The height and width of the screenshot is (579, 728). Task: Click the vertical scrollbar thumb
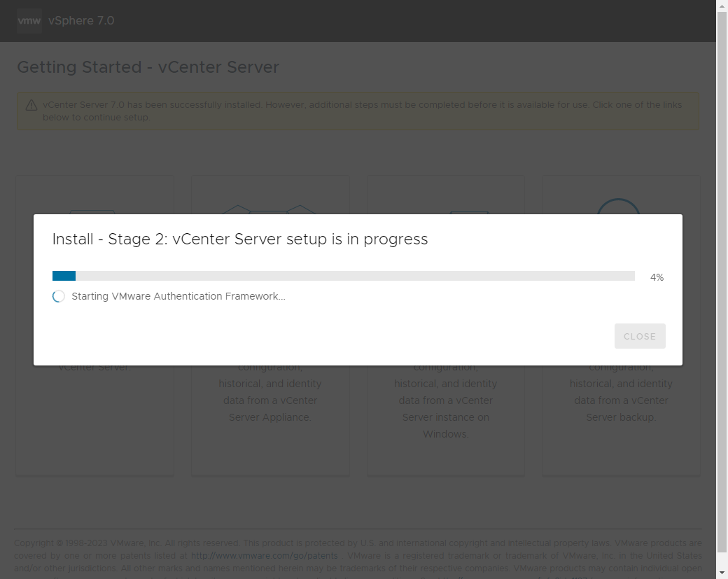722,282
